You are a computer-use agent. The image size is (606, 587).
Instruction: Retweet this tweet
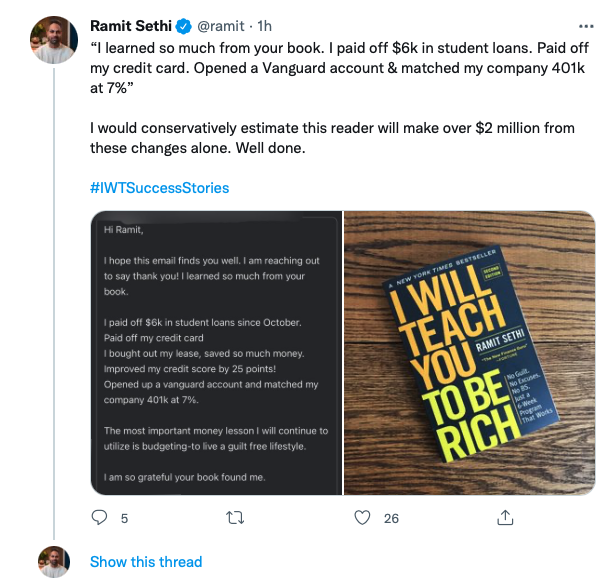point(235,517)
